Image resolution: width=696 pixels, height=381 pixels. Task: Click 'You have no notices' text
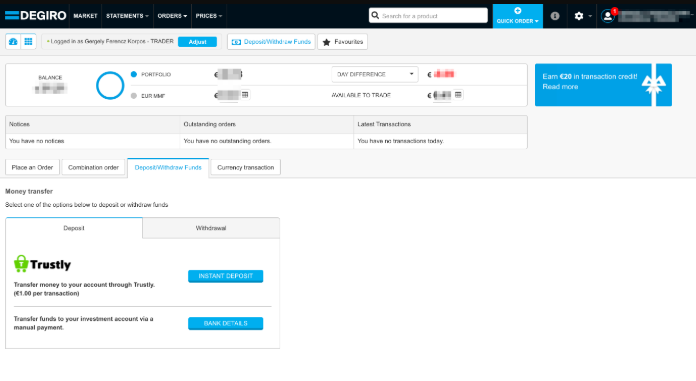[37, 141]
